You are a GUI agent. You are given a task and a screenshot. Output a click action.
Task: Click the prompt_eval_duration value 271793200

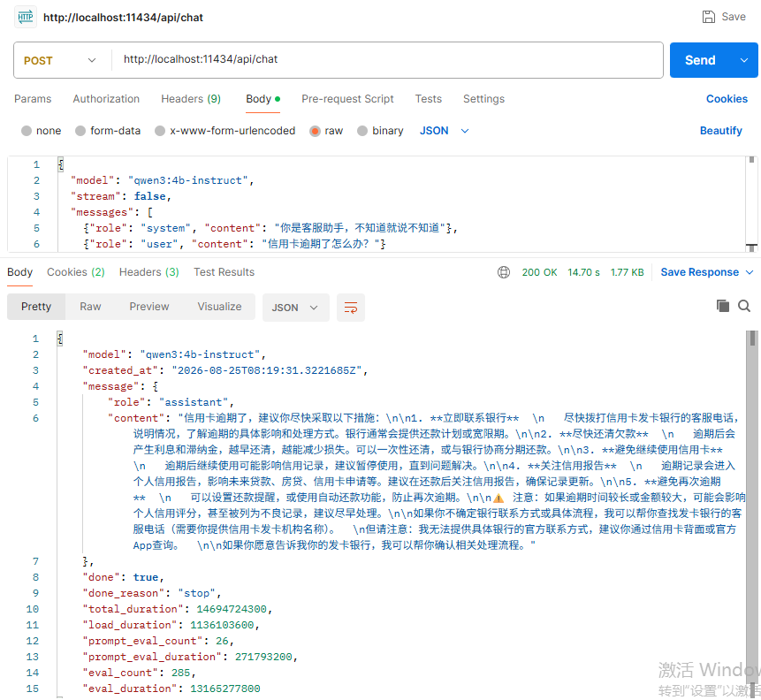point(263,657)
